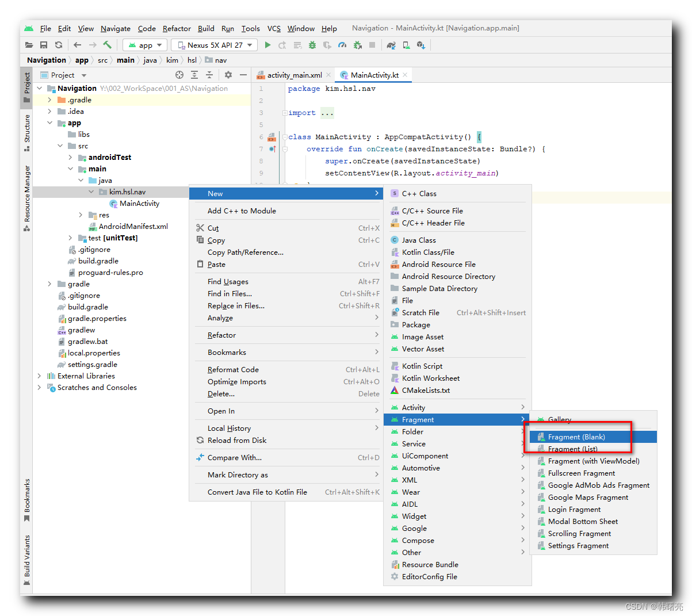Screen dimensions: 692x616
Task: Expand the androidTest folder
Action: (x=71, y=158)
